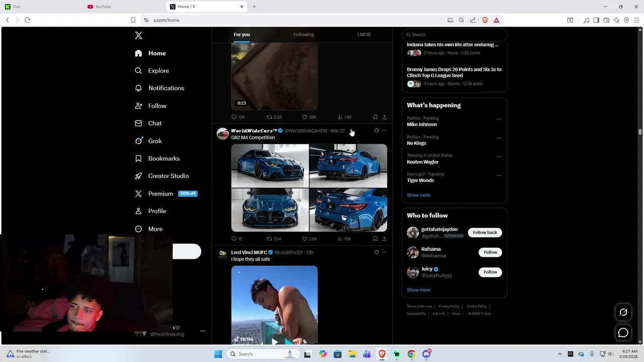Screen dimensions: 644x362
Task: Open more options for Tiger Woods trend
Action: pos(499,175)
